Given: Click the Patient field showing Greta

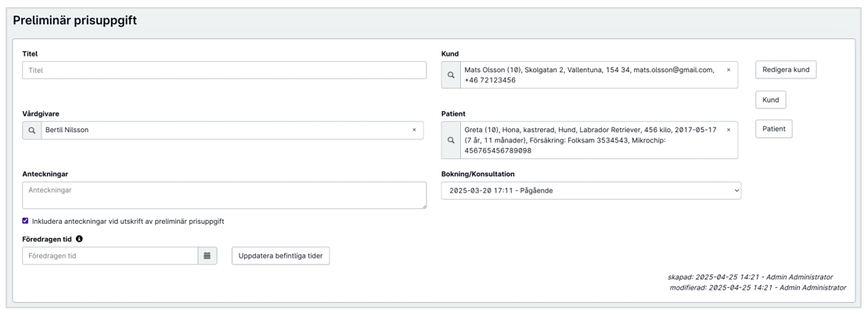Looking at the screenshot, I should point(599,140).
